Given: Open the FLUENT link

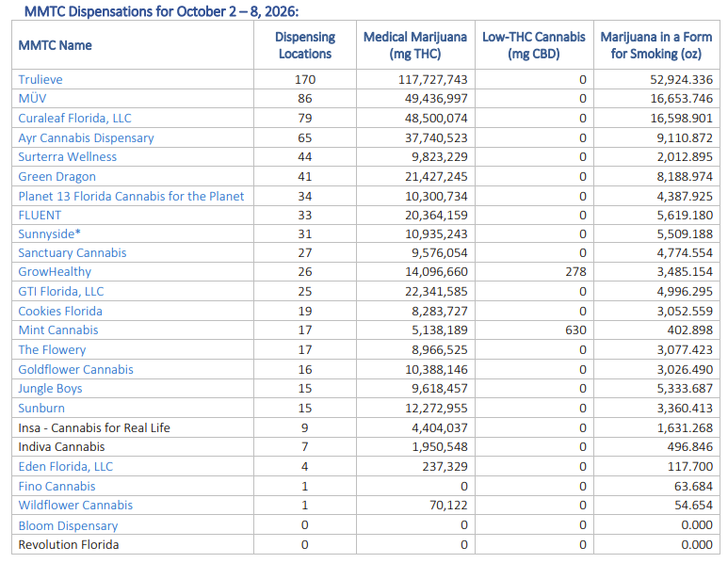Looking at the screenshot, I should (40, 216).
